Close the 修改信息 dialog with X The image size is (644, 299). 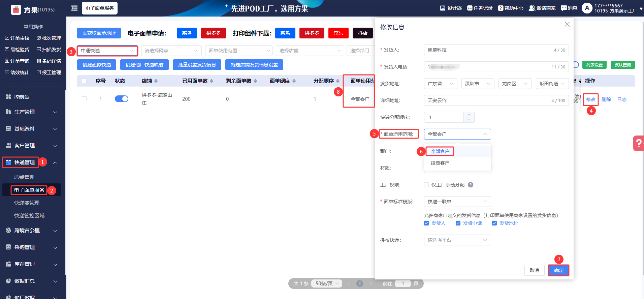point(567,24)
